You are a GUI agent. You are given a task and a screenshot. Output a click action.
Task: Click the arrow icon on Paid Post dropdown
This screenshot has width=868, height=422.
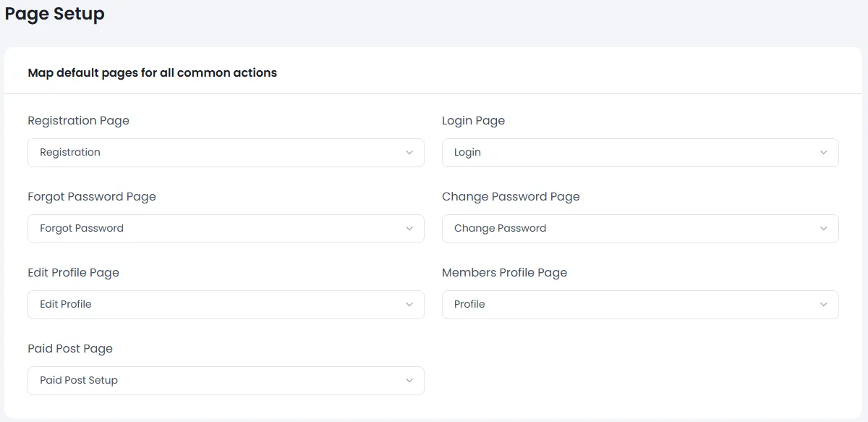(x=410, y=380)
